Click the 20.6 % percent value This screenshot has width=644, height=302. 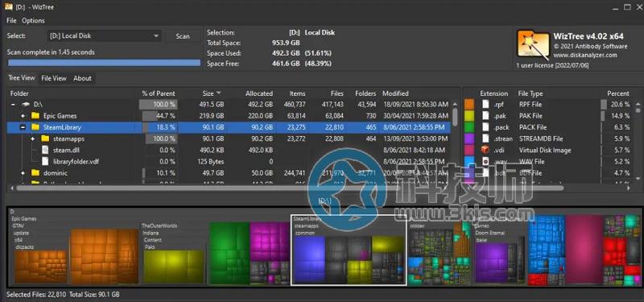pyautogui.click(x=620, y=105)
